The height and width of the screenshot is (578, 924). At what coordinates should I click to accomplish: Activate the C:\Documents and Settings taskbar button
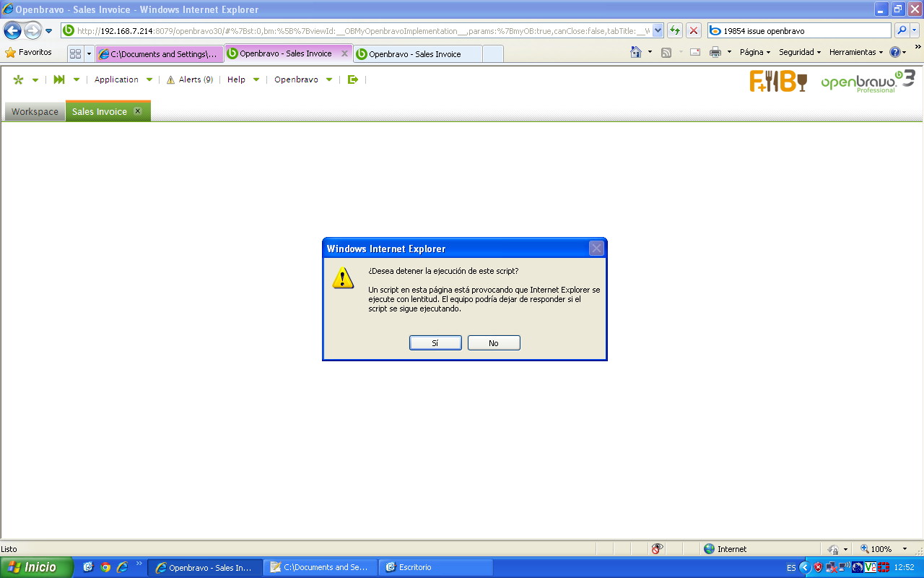click(x=321, y=567)
